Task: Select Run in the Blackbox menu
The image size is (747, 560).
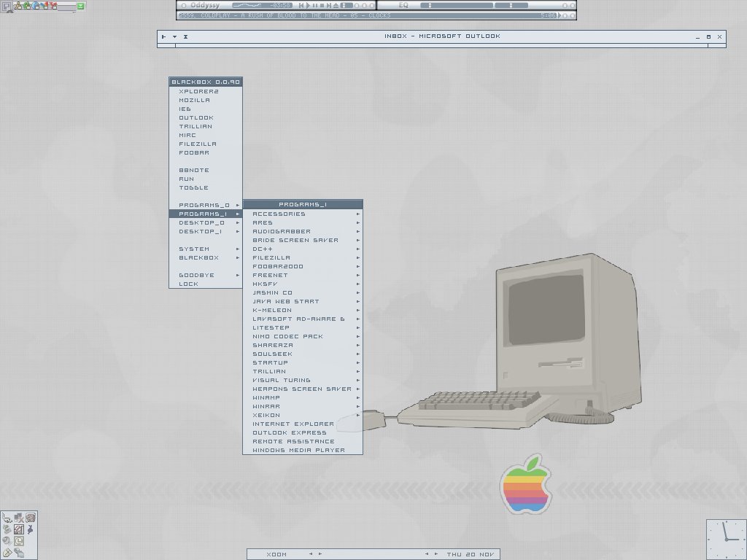Action: [206, 179]
